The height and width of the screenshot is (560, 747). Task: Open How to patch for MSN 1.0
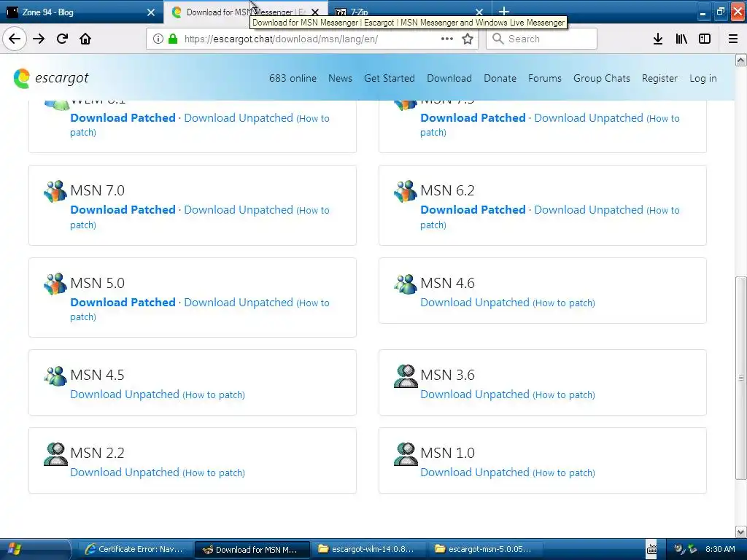pyautogui.click(x=564, y=472)
